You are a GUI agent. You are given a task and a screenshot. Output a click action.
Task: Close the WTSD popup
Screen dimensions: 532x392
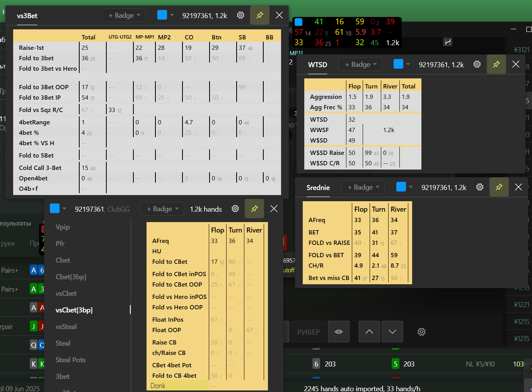pyautogui.click(x=516, y=64)
